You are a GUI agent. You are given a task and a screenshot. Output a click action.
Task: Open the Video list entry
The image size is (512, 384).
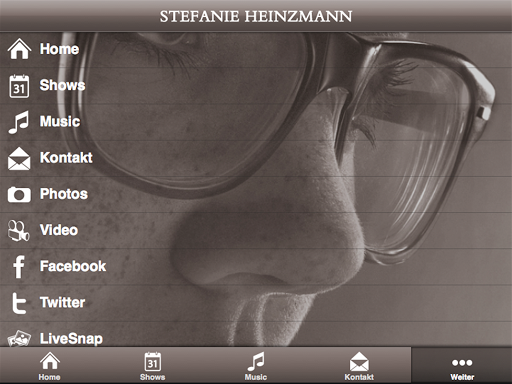256,230
